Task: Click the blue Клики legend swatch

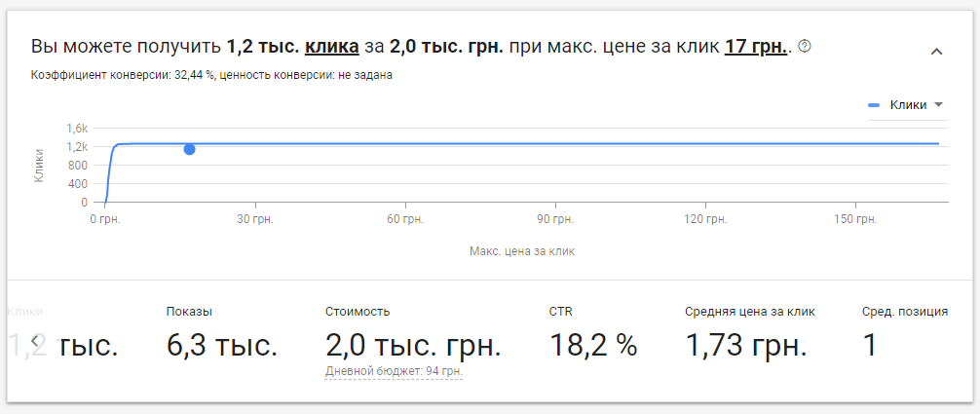Action: [874, 105]
